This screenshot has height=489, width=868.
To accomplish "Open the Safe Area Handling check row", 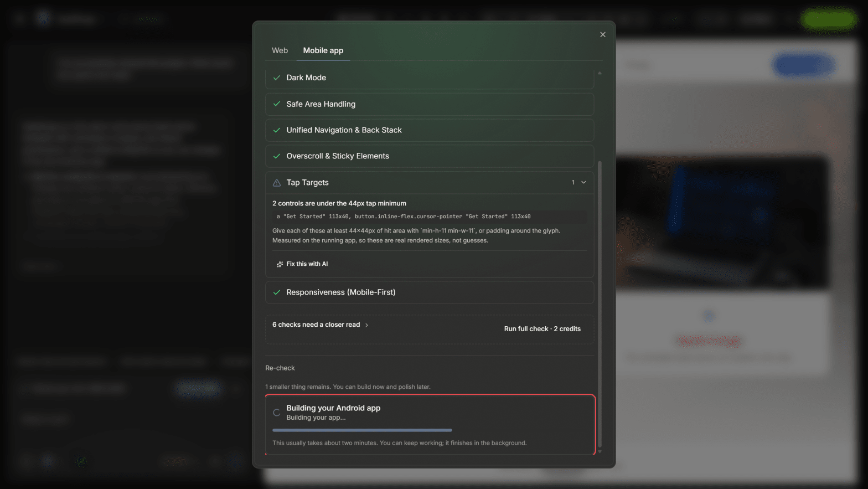I will coord(430,104).
